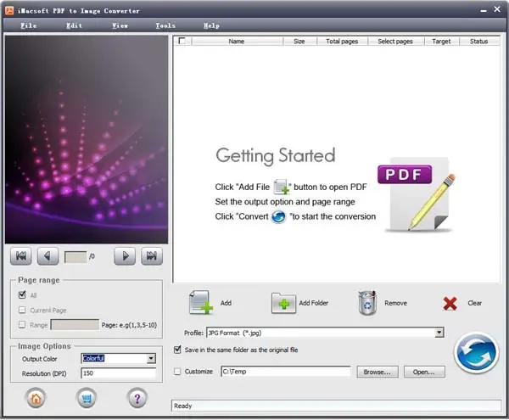
Task: Click the Browse... button
Action: (x=378, y=372)
